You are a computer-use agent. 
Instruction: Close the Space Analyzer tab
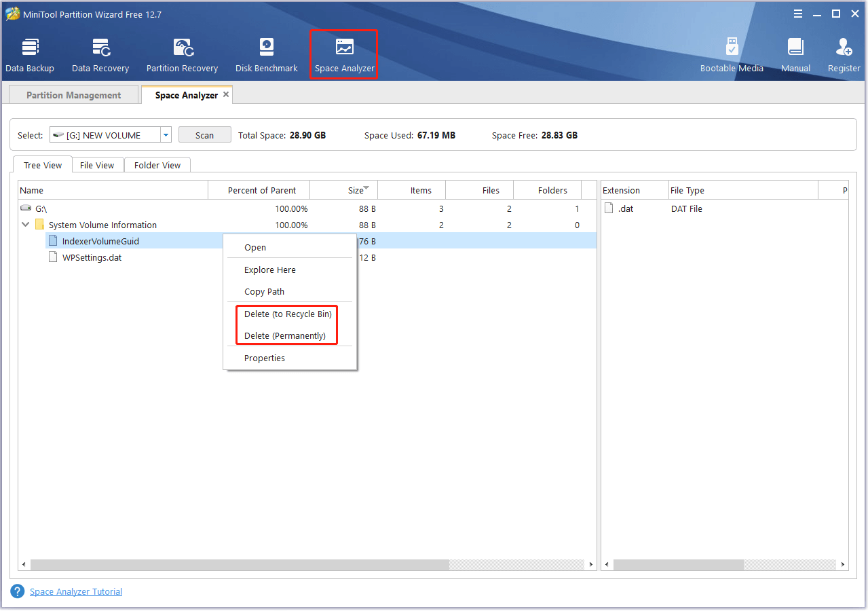point(226,95)
